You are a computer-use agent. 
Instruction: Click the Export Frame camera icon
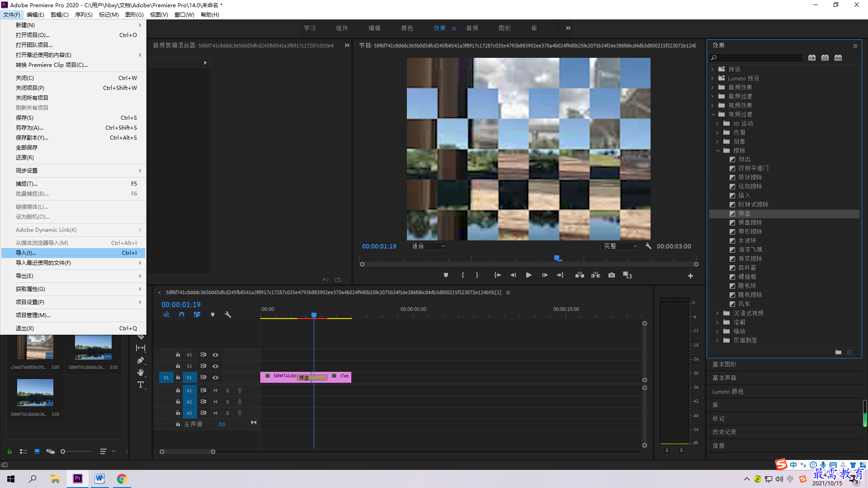[612, 275]
